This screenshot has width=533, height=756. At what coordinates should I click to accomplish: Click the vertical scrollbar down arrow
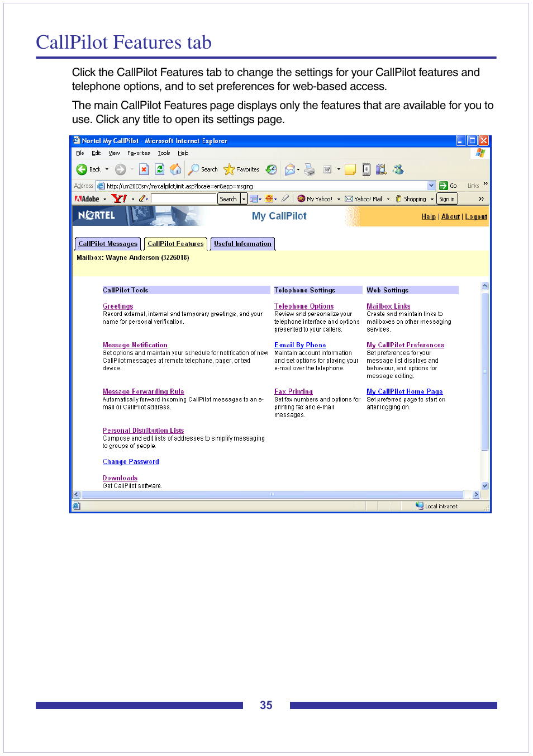point(485,486)
